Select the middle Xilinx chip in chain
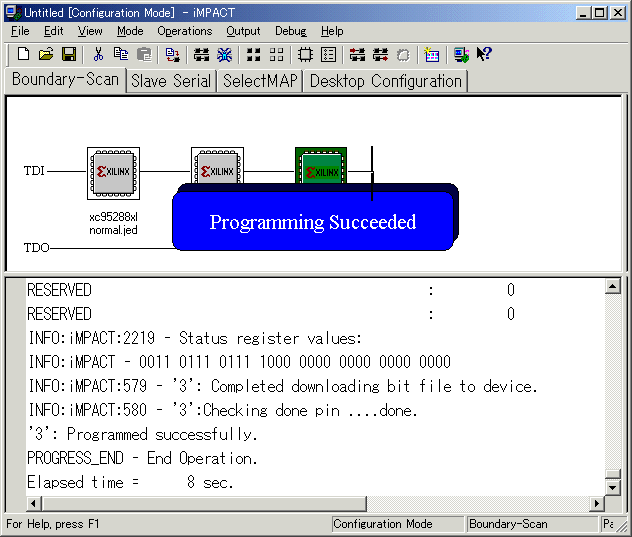The width and height of the screenshot is (632, 537). click(217, 164)
